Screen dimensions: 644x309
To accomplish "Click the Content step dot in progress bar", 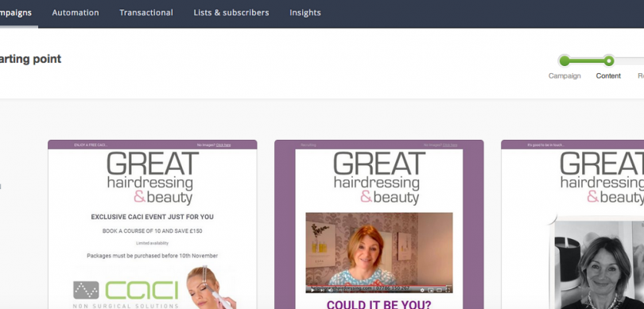I will (609, 60).
